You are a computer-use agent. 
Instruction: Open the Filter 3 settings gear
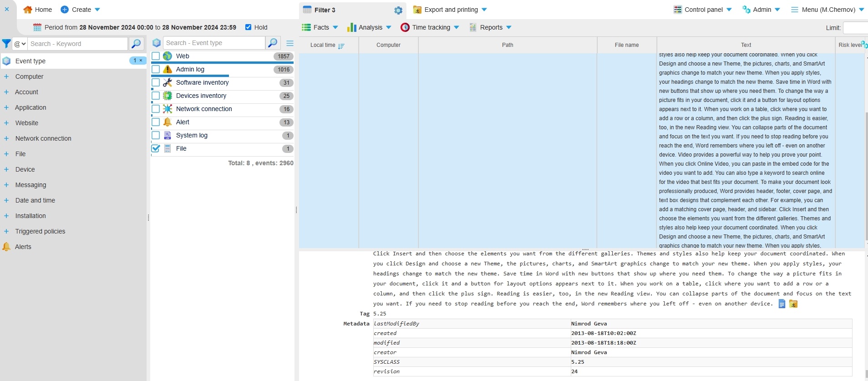point(398,10)
